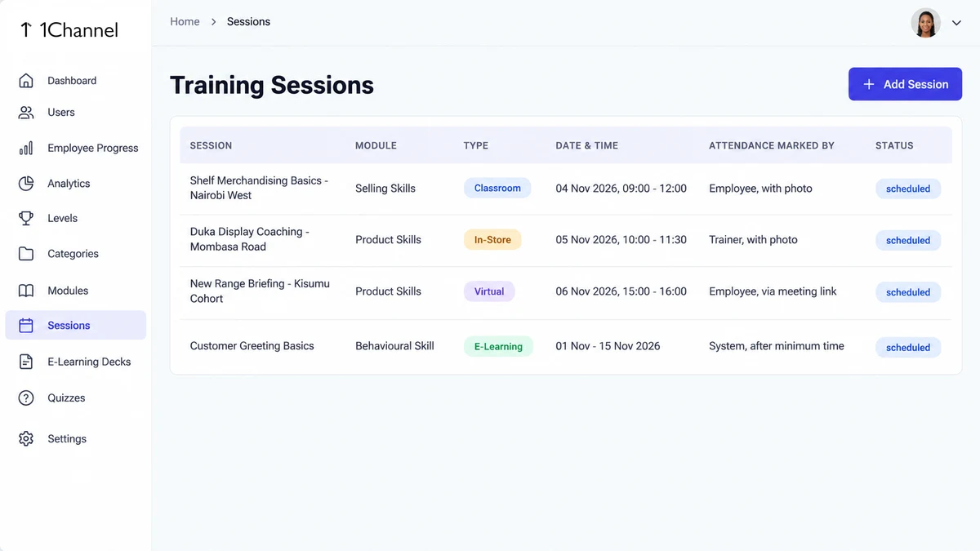The image size is (980, 551).
Task: Click the scheduled status for New Range Briefing
Action: (x=908, y=292)
